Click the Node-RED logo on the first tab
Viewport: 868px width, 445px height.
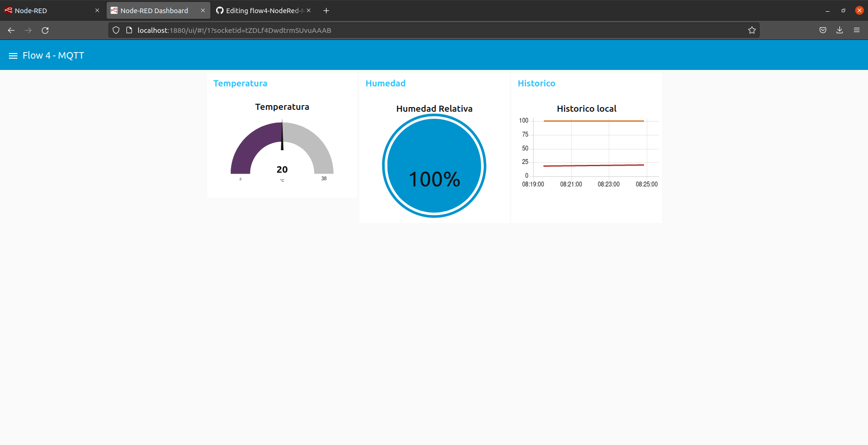(x=8, y=10)
